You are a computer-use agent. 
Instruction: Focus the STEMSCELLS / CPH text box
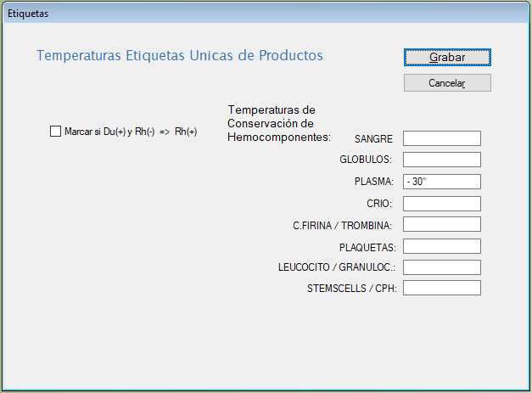click(441, 288)
